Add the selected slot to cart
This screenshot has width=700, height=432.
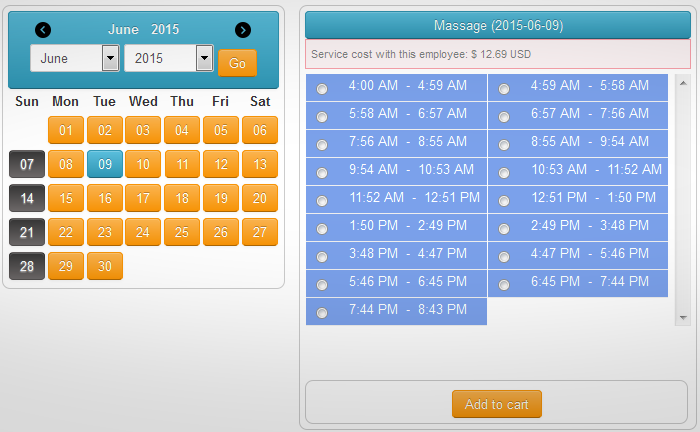coord(497,404)
